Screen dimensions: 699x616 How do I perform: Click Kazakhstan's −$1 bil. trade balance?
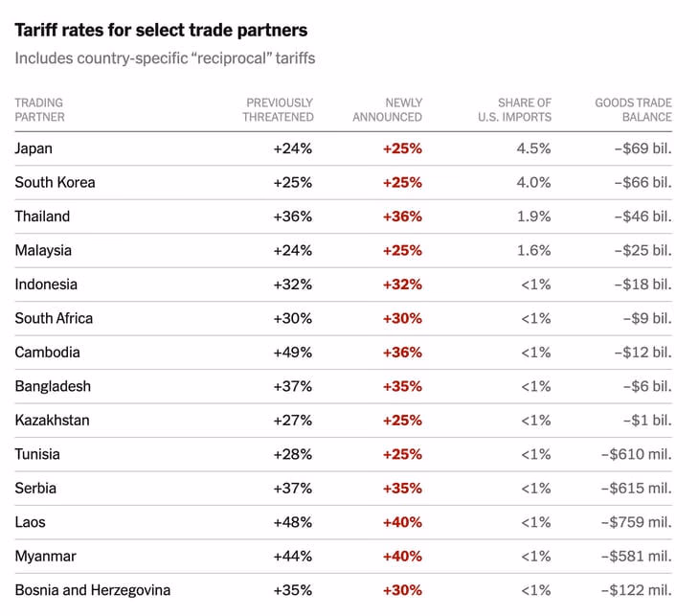pyautogui.click(x=646, y=421)
